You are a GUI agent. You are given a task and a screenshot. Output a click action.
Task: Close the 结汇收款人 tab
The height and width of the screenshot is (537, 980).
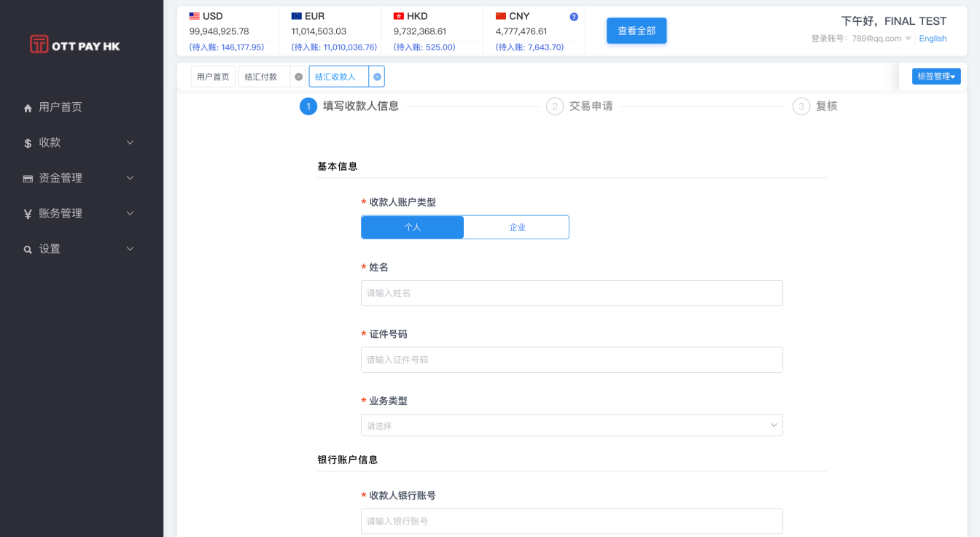[x=377, y=77]
